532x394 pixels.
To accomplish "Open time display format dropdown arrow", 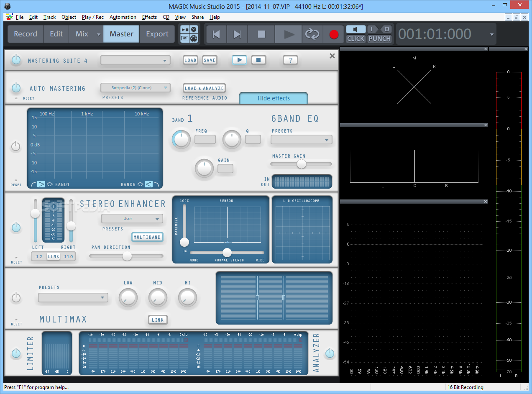I will (492, 34).
